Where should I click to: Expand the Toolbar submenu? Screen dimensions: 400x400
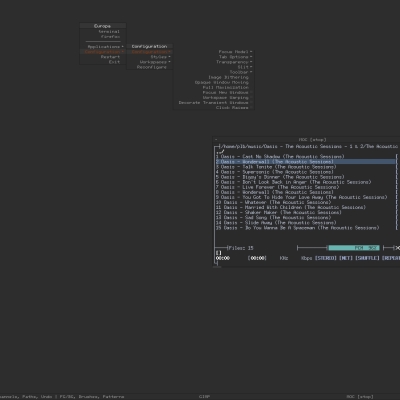[x=213, y=72]
